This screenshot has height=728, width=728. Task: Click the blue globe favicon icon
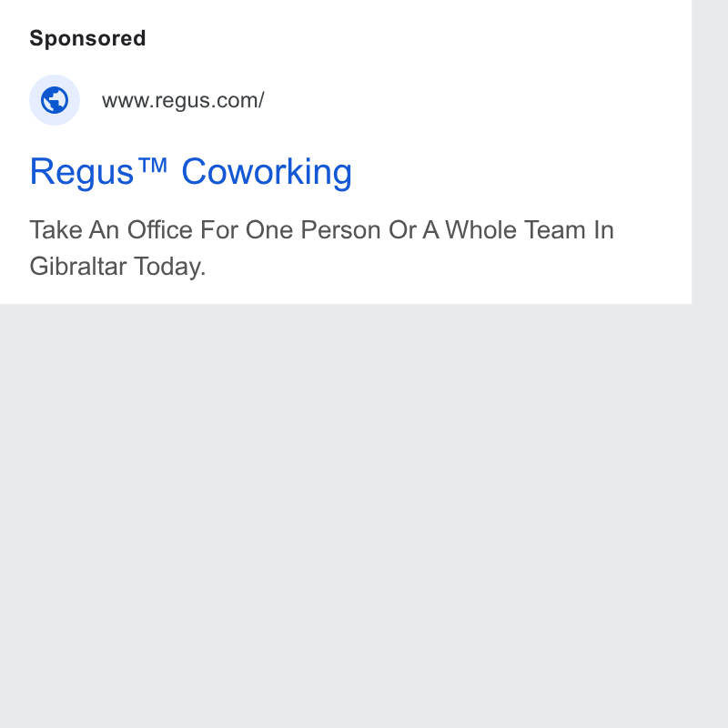click(55, 100)
